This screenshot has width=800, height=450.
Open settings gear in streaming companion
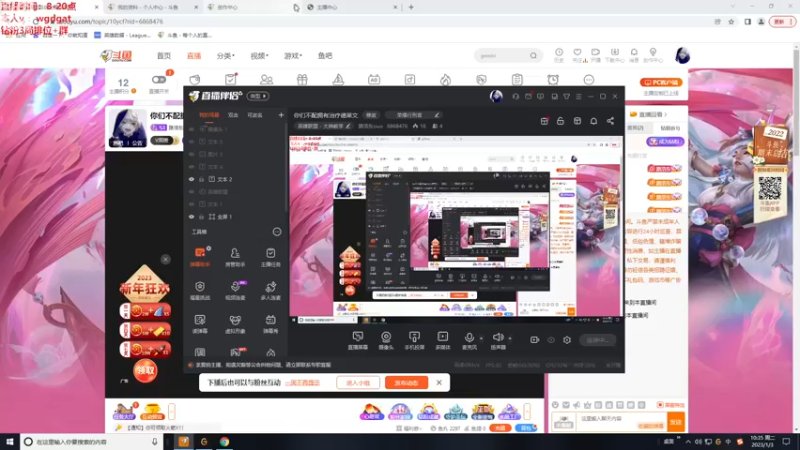567,340
